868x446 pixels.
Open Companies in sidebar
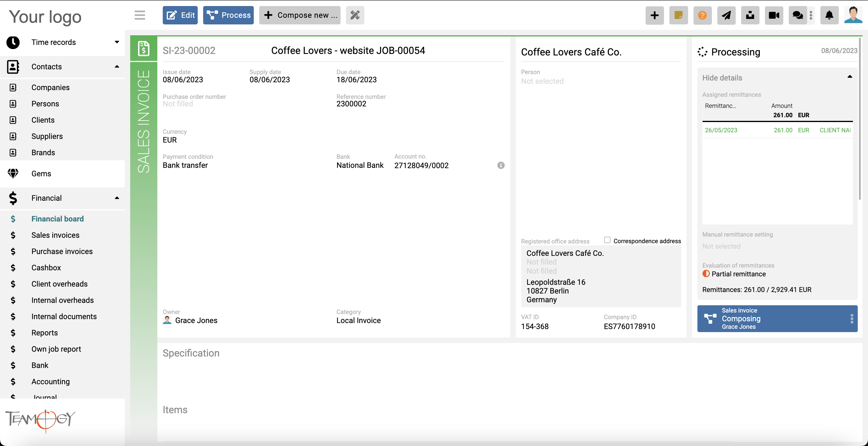pos(51,88)
